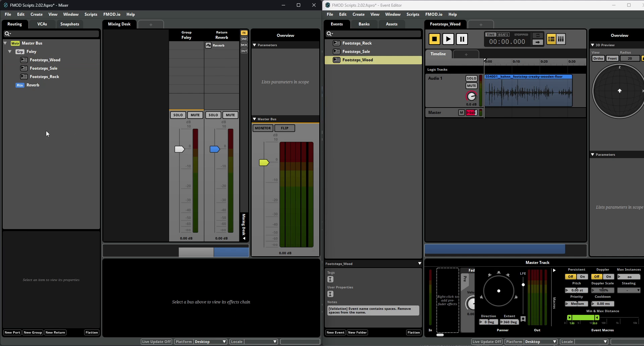Click Live Update Off in the Mixer
Screen dimensions: 644x346
pos(156,342)
